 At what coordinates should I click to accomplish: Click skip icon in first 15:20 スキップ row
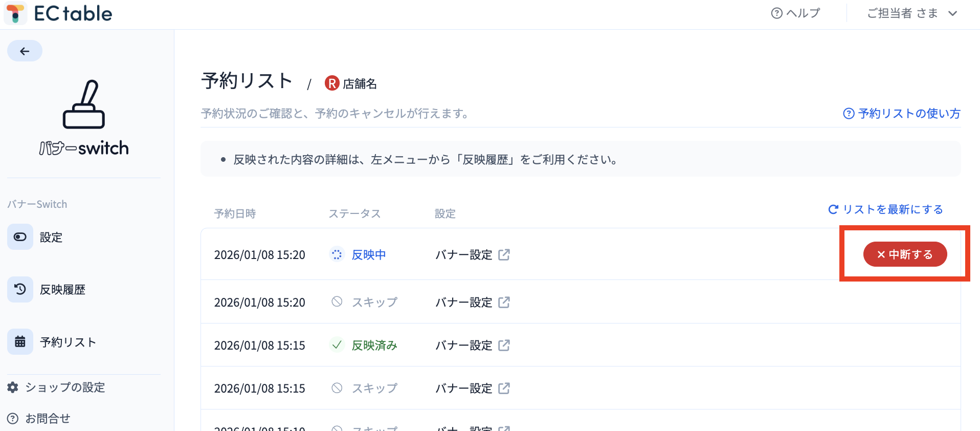point(337,302)
